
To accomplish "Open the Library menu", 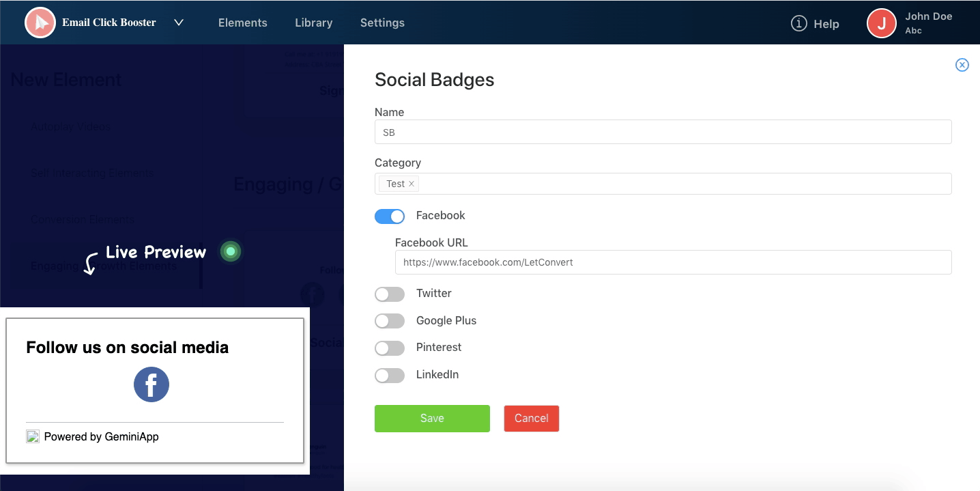I will pyautogui.click(x=313, y=23).
